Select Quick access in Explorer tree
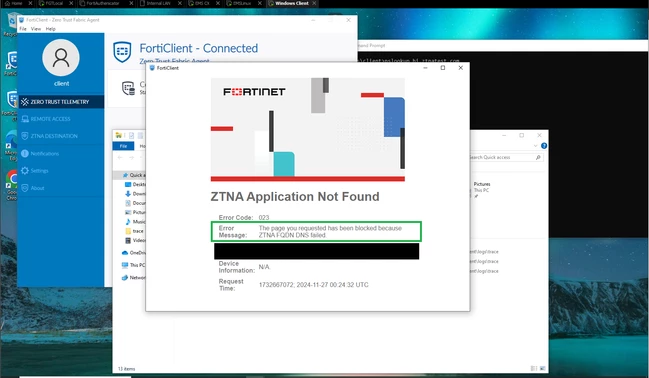 click(x=133, y=175)
